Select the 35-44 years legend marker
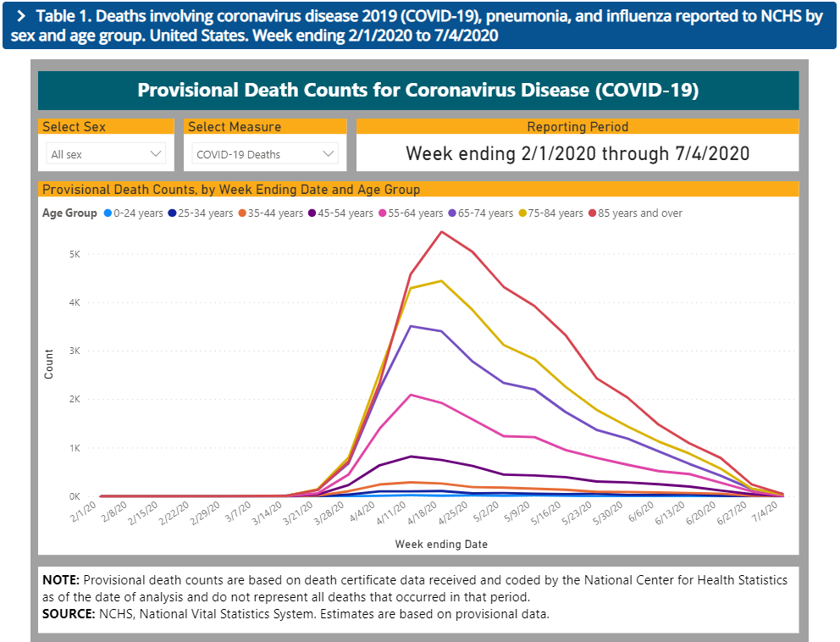This screenshot has height=642, width=840. coord(242,213)
